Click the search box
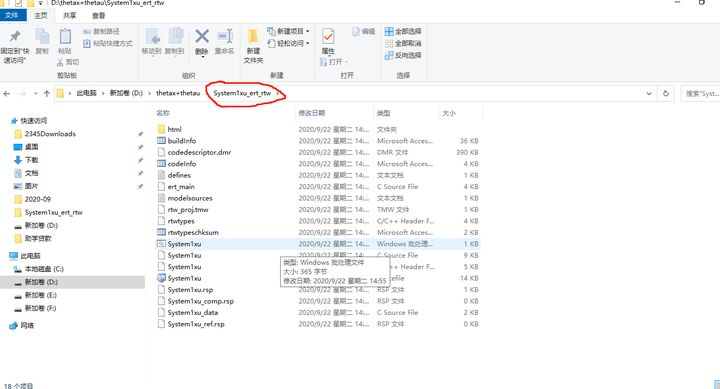Screen dimensions: 720x389 pyautogui.click(x=701, y=93)
